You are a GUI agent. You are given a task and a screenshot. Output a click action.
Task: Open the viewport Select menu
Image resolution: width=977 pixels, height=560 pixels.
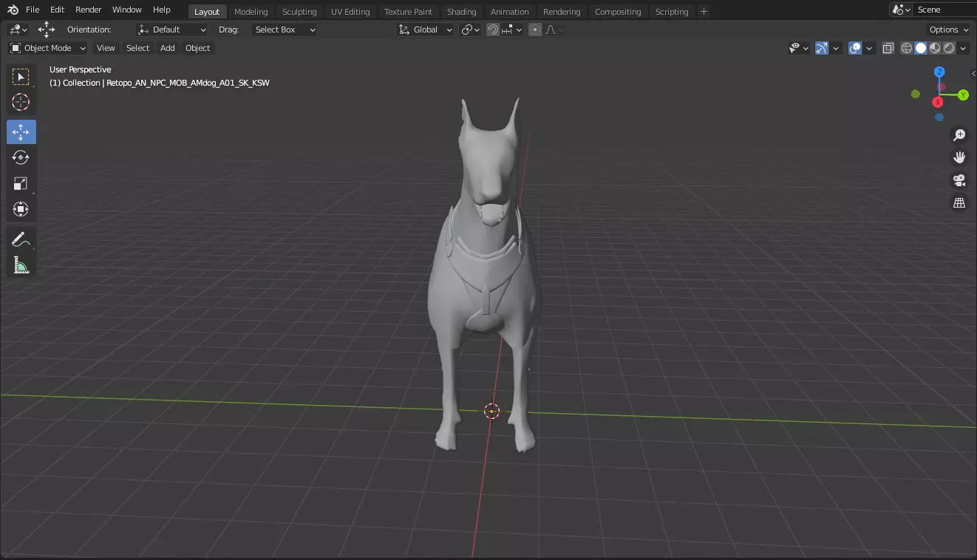137,48
